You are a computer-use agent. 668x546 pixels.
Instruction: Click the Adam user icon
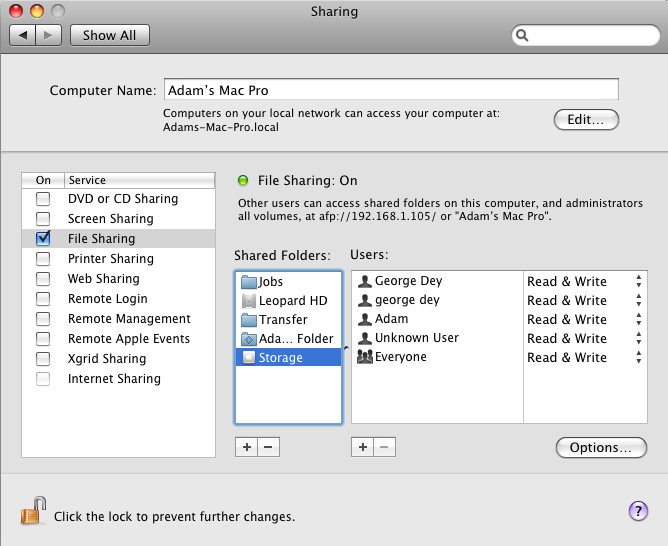[365, 319]
